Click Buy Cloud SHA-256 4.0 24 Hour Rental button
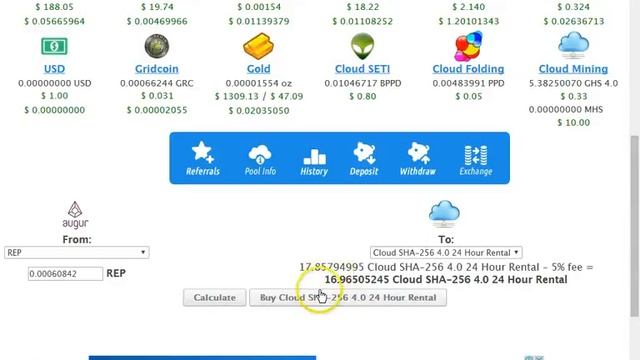This screenshot has width=640, height=360. tap(348, 298)
